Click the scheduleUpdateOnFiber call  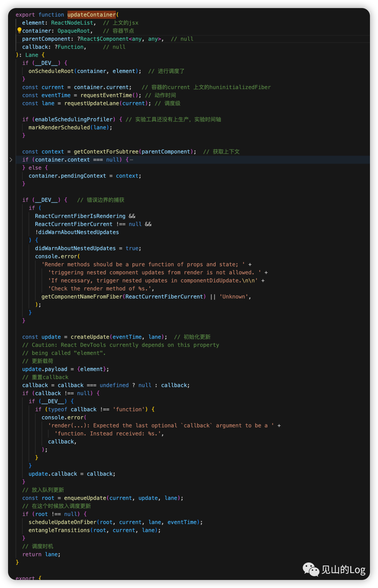coord(63,522)
